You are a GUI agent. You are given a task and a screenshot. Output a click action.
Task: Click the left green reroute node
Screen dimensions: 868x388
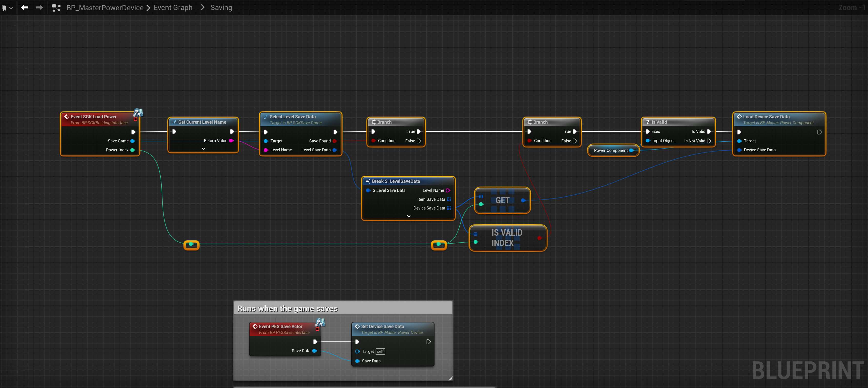coord(191,245)
